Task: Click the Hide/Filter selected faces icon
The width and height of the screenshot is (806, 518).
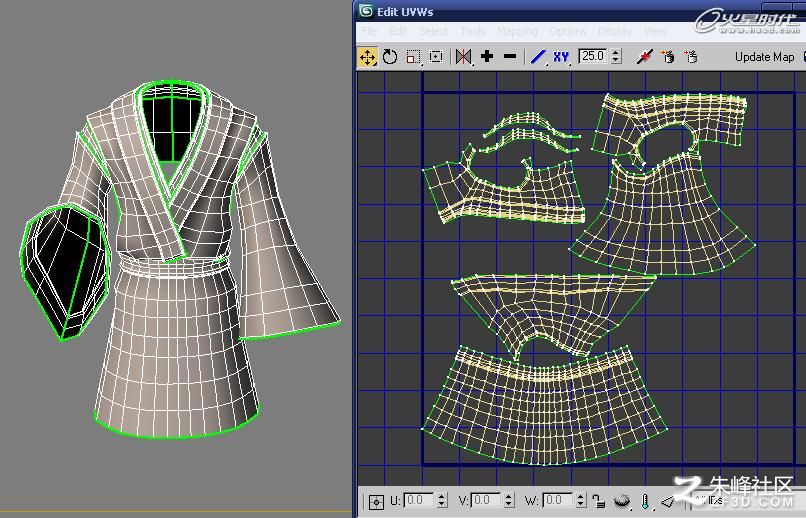Action: [622, 501]
